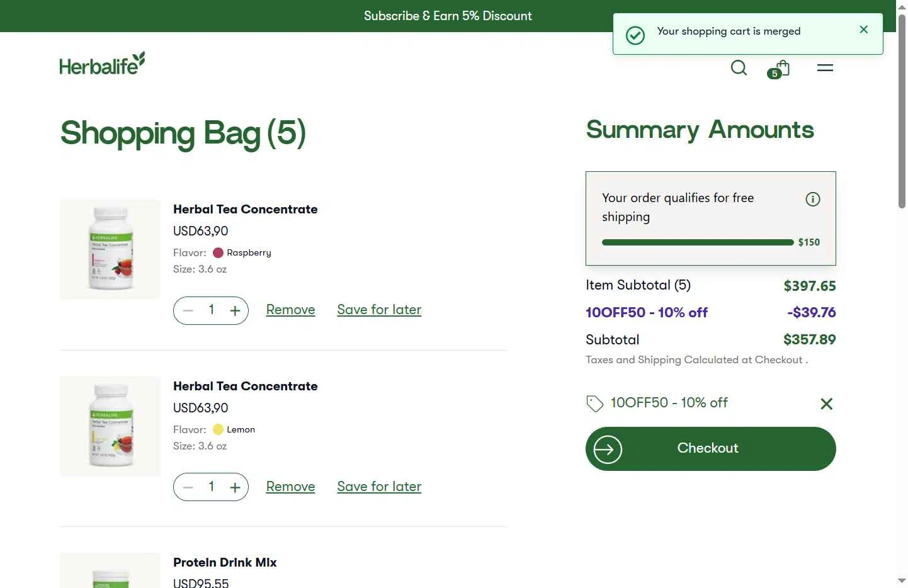This screenshot has width=908, height=588.
Task: Open the Lemon Herbal Tea Concentrate title
Action: tap(246, 386)
